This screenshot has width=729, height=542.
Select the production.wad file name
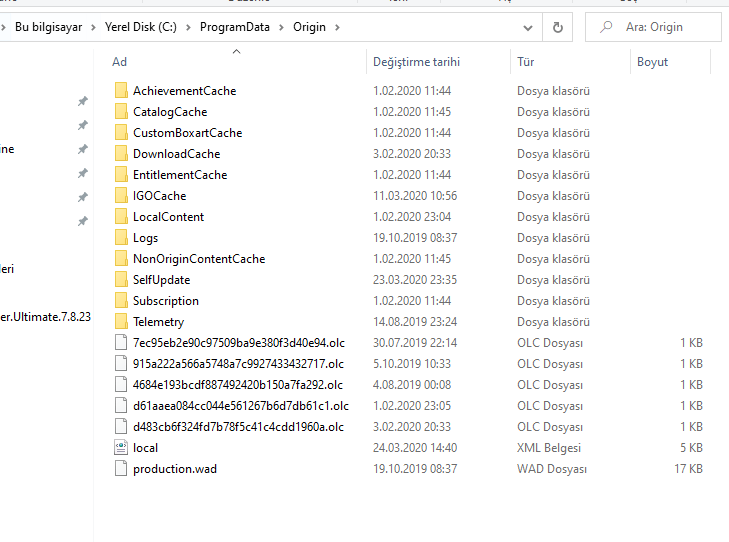pos(175,469)
